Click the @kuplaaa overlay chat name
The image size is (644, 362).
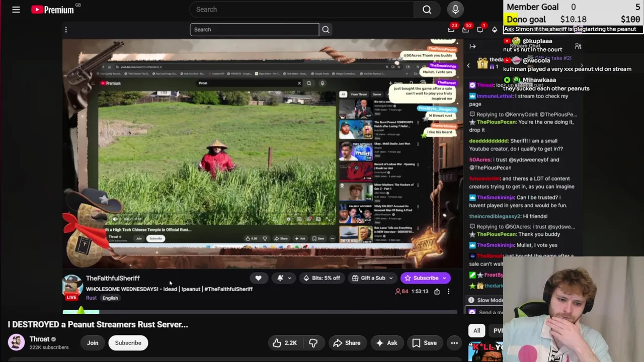coord(537,41)
